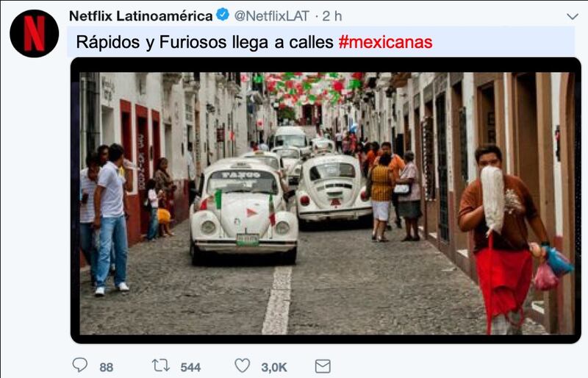Open the Netflix profile avatar

click(34, 33)
